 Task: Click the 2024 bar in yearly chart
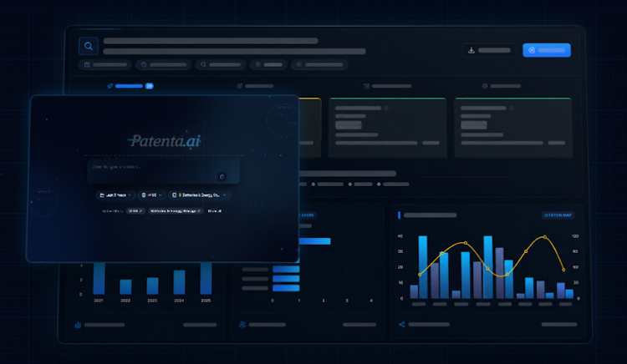point(179,282)
